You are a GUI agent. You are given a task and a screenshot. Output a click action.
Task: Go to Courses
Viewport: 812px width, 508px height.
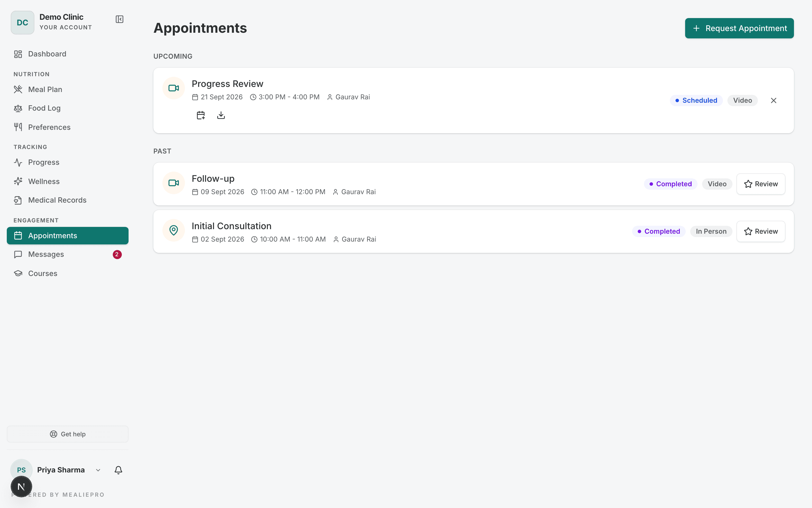pyautogui.click(x=67, y=273)
